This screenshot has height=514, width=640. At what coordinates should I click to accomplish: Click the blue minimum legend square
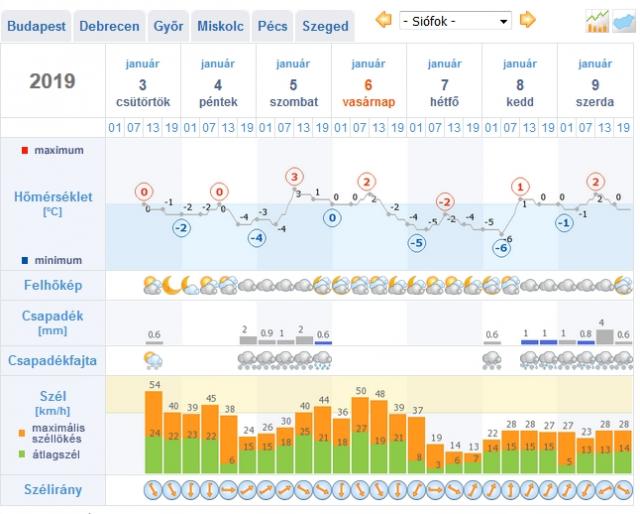(x=25, y=260)
